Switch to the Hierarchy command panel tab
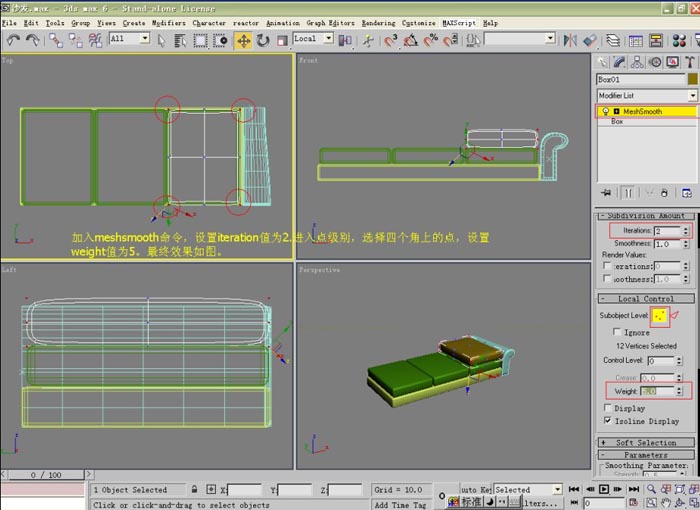 637,62
